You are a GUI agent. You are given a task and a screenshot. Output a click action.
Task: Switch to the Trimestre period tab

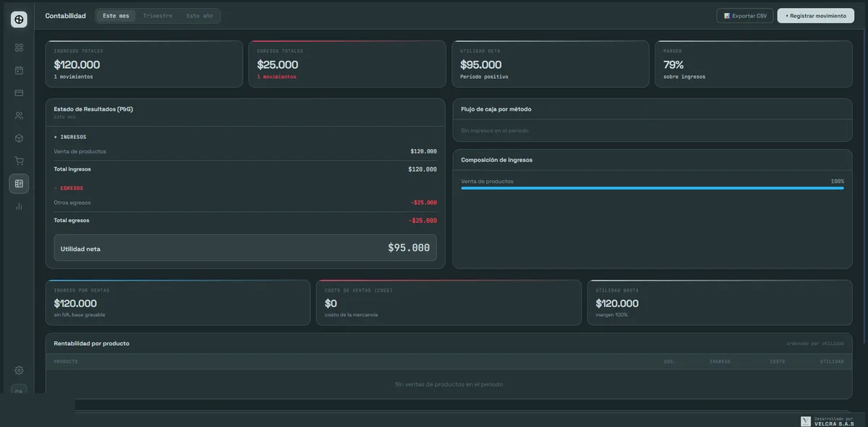point(158,16)
